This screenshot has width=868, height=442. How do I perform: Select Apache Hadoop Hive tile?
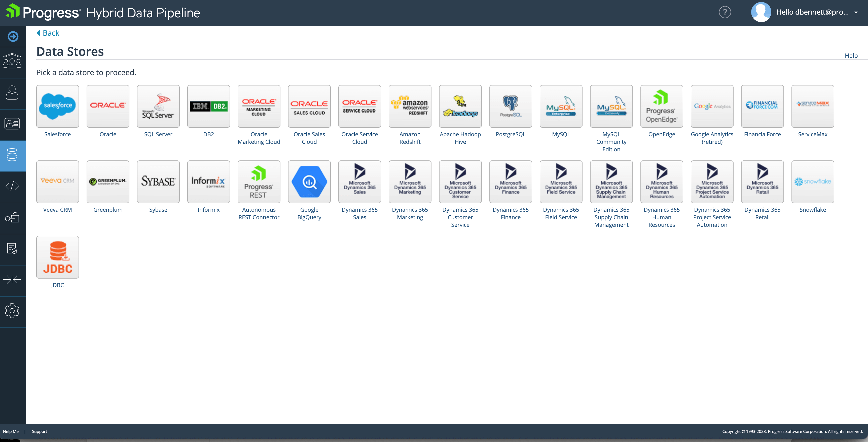(460, 106)
